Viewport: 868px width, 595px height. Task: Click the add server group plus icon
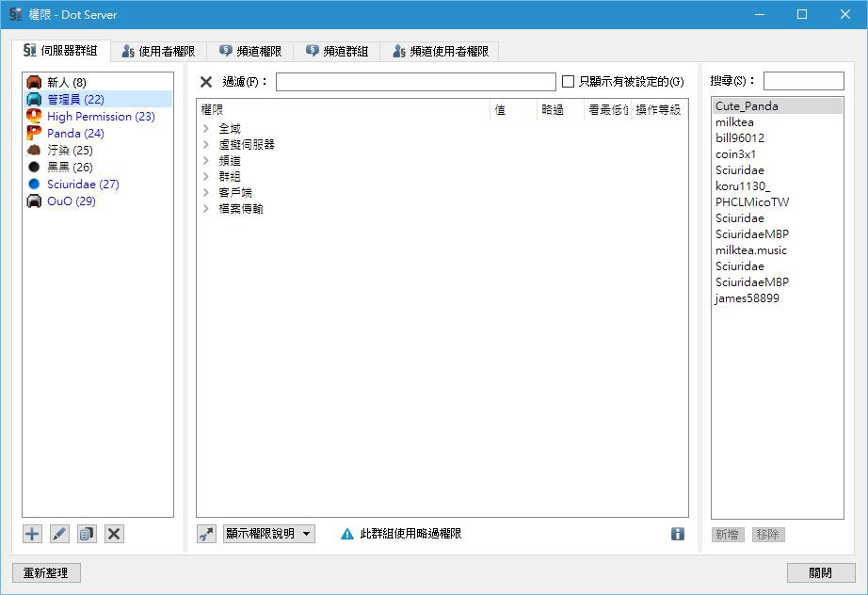click(32, 534)
